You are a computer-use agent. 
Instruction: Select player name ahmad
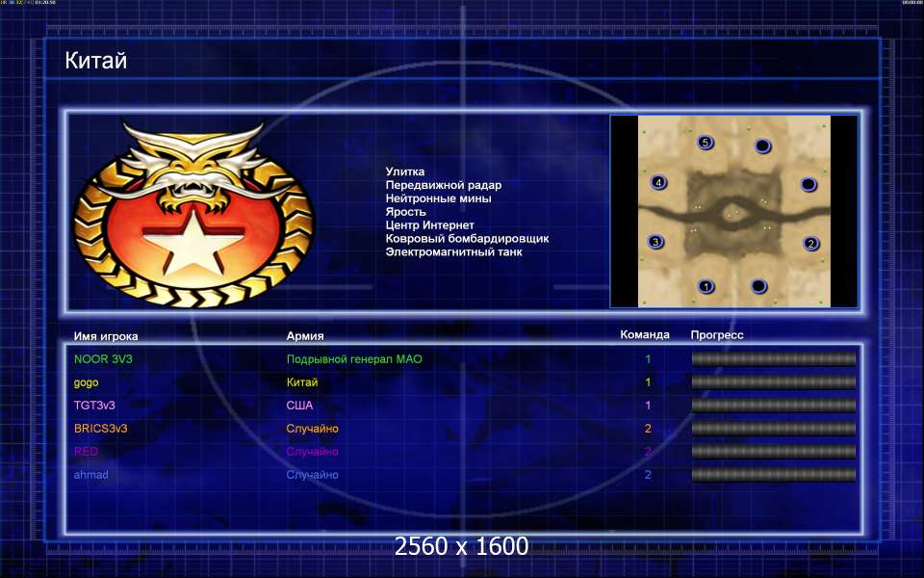click(90, 474)
